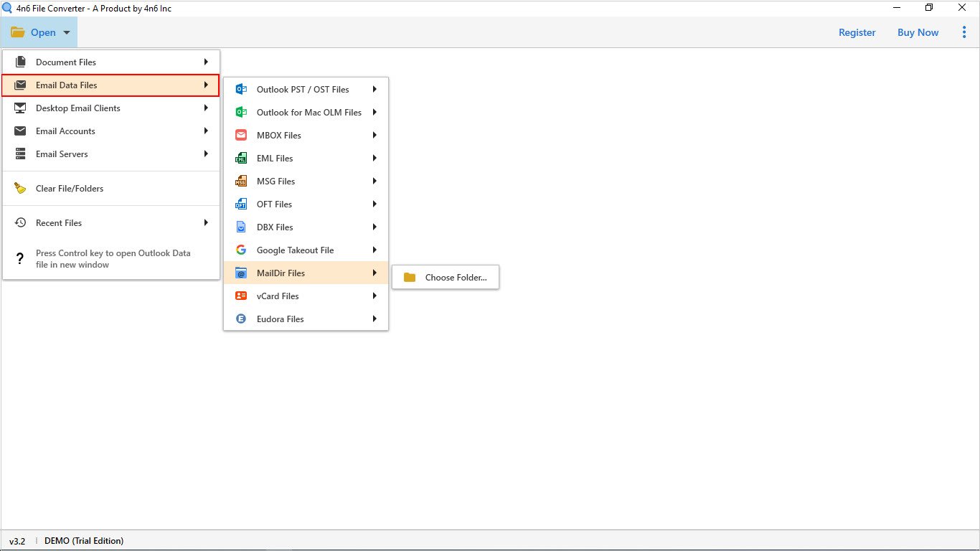Click Choose Folder... for MailDir
This screenshot has width=980, height=551.
click(x=455, y=278)
